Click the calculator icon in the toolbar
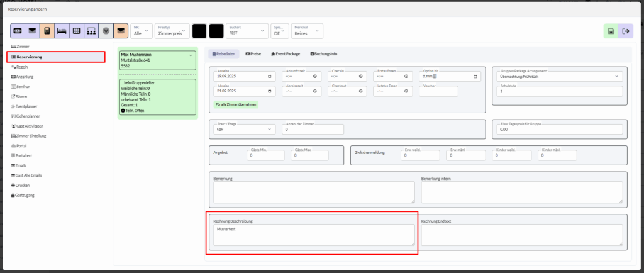 [x=46, y=31]
